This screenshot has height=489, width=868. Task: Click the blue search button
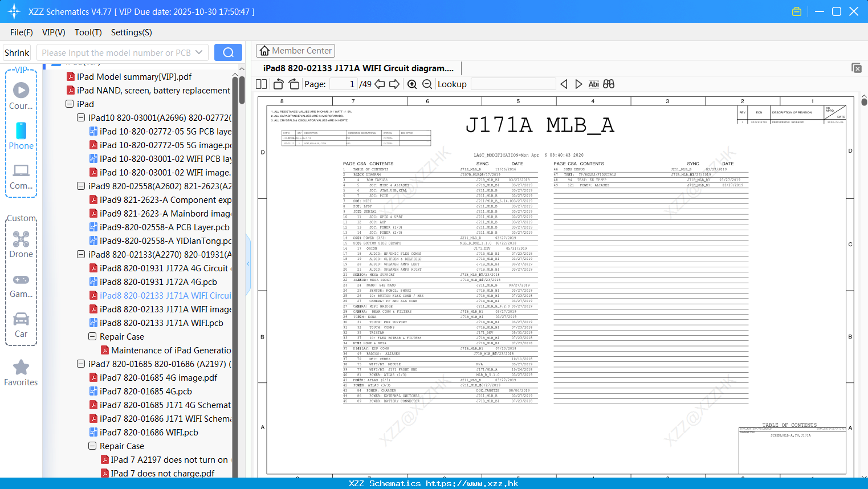click(228, 52)
